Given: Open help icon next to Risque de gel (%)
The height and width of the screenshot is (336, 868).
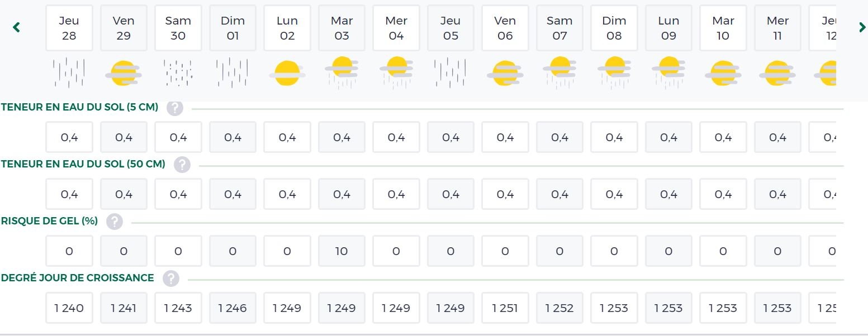Looking at the screenshot, I should tap(115, 222).
